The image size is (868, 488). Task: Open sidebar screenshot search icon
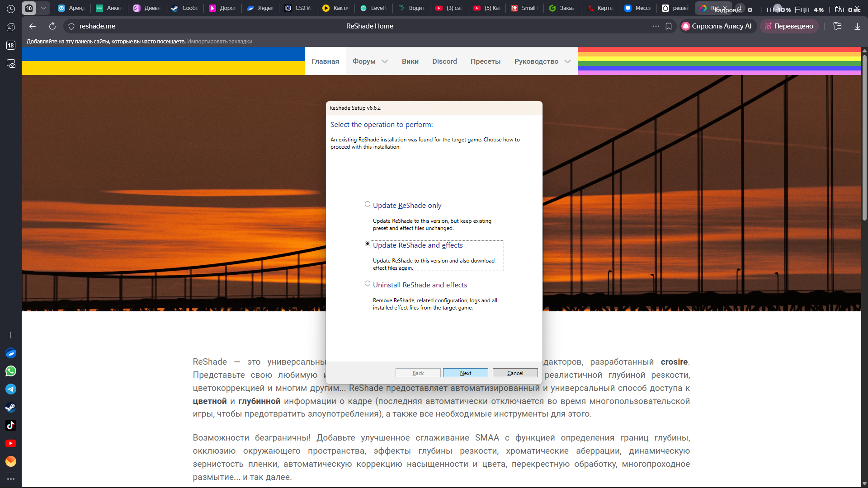(x=11, y=64)
